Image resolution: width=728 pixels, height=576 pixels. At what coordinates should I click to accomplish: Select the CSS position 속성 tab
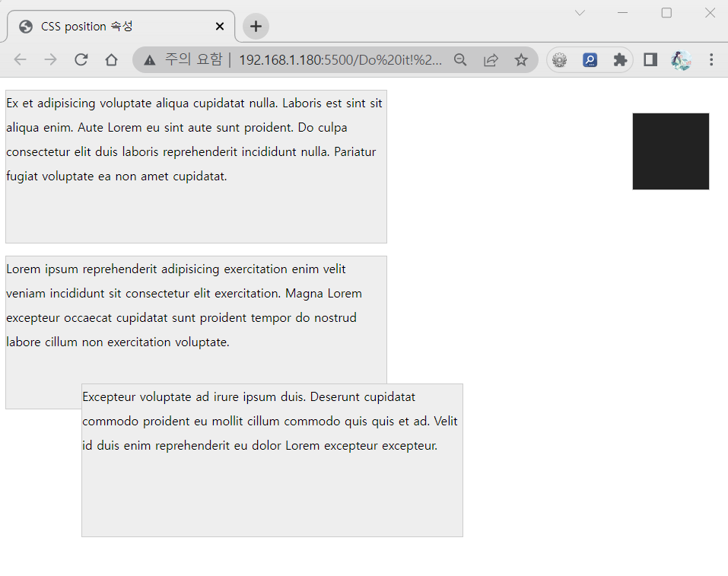tap(121, 27)
